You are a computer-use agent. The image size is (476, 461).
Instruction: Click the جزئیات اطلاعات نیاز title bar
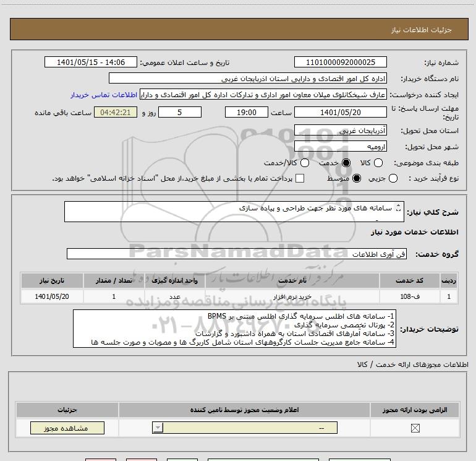point(239,29)
